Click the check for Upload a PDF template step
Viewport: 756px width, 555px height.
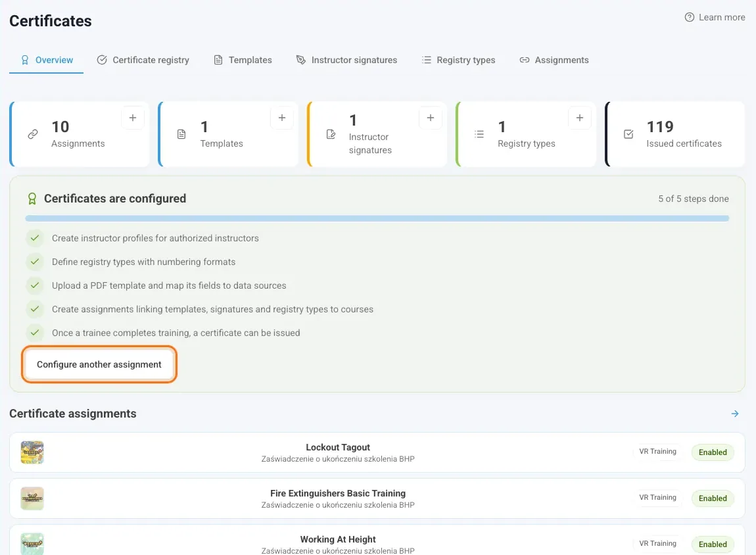35,285
